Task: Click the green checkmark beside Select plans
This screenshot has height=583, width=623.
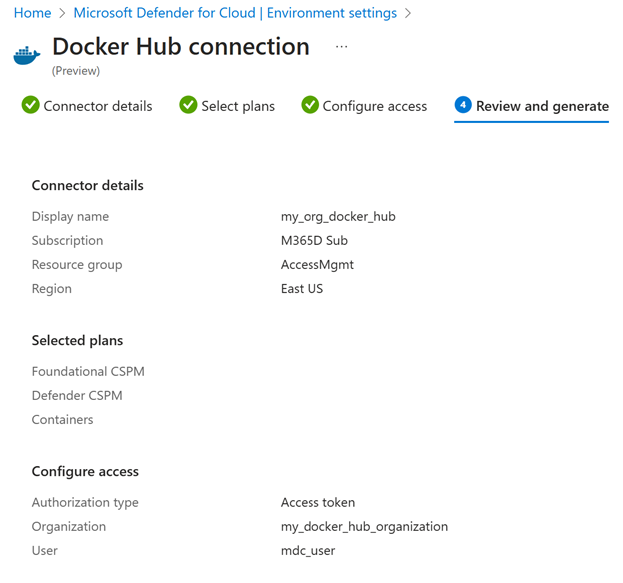Action: coord(188,105)
